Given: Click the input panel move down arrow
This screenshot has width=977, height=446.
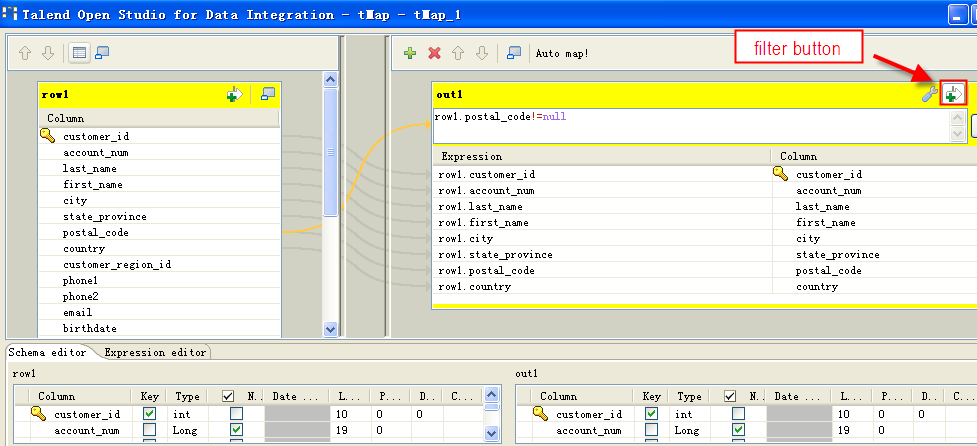Looking at the screenshot, I should point(48,53).
